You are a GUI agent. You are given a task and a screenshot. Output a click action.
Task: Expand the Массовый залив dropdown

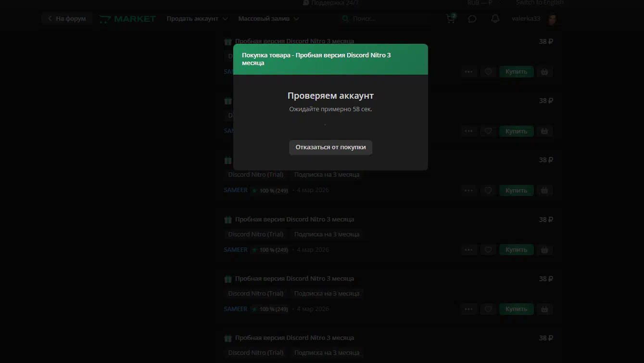click(268, 19)
